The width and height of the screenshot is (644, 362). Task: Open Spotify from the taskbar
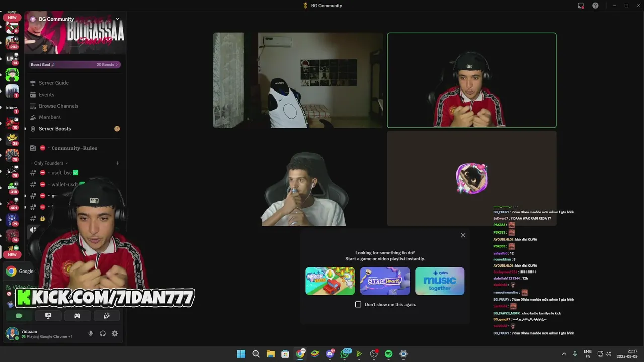point(388,354)
